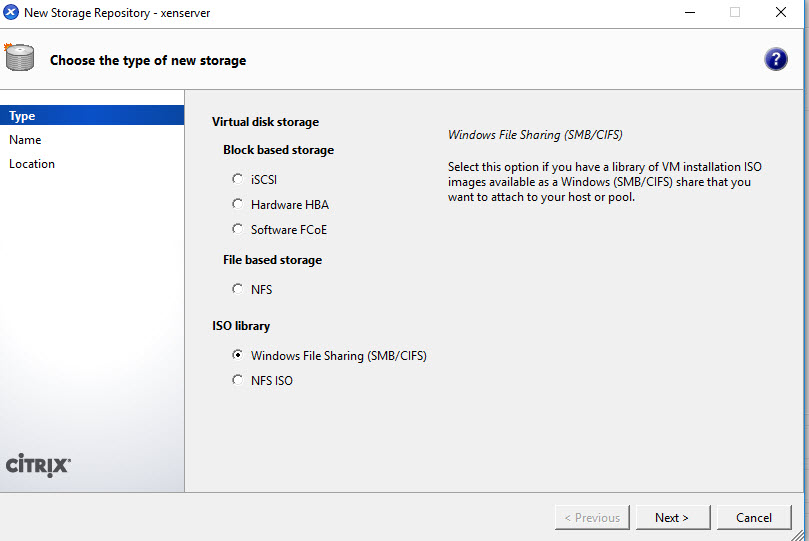Cancel the New Storage Repository wizard

click(x=754, y=517)
